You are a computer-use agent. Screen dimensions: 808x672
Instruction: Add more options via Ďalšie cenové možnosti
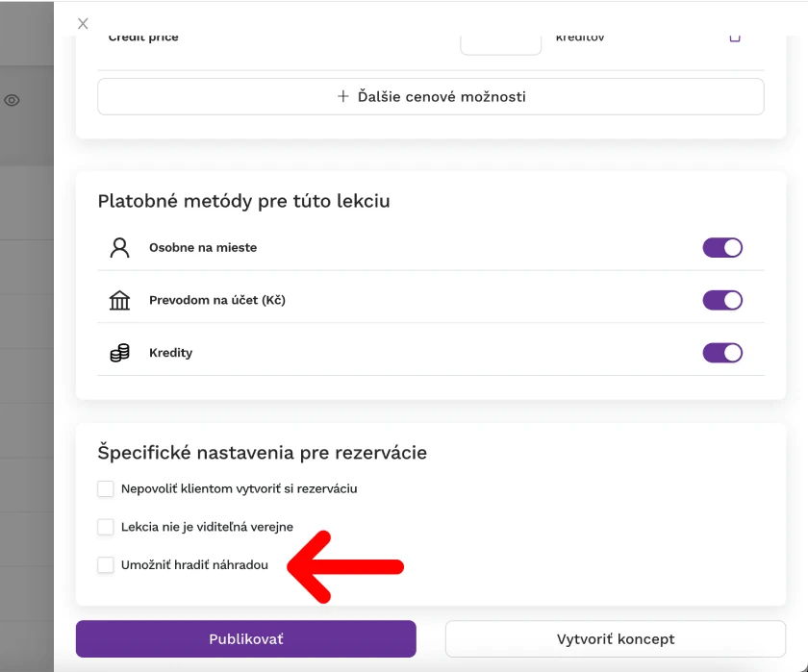pyautogui.click(x=431, y=97)
